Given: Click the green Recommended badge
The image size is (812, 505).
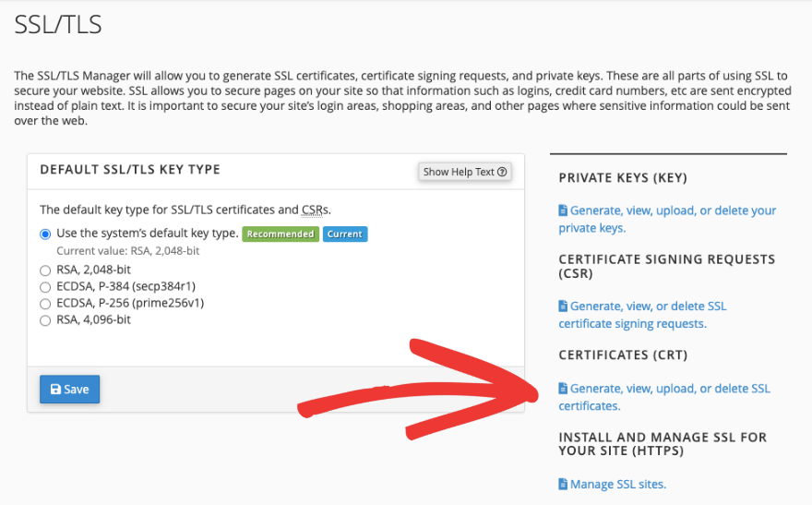Looking at the screenshot, I should point(281,234).
